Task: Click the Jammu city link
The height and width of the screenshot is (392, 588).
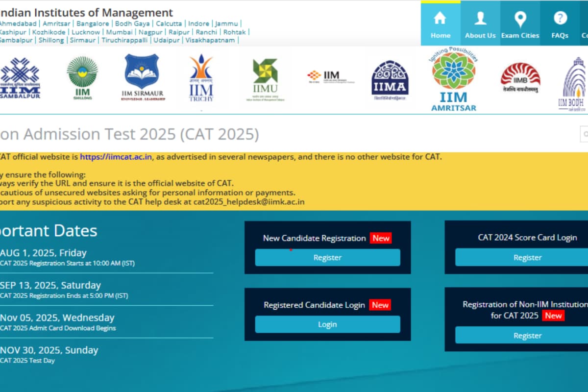Action: point(226,24)
